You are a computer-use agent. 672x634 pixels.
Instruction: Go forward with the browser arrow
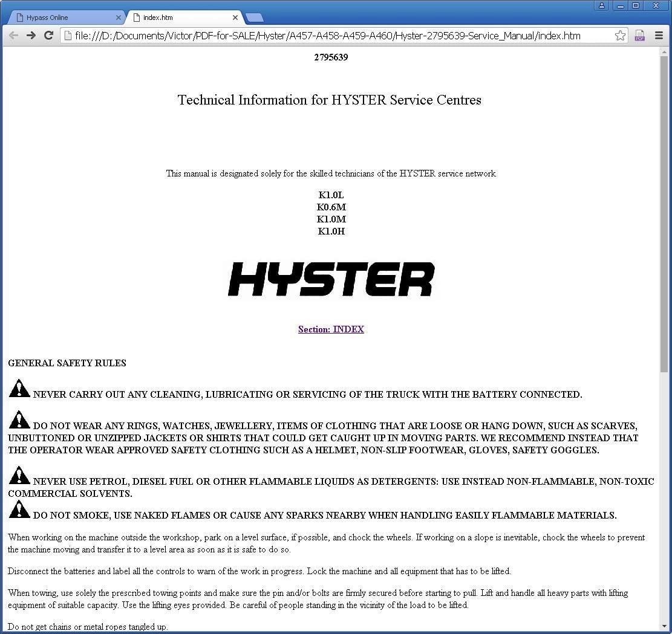[x=31, y=36]
